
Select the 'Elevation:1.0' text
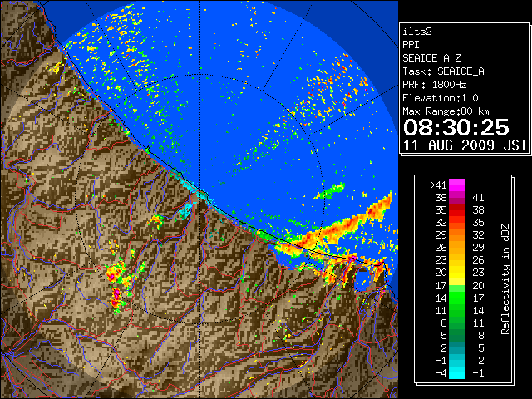pos(441,98)
